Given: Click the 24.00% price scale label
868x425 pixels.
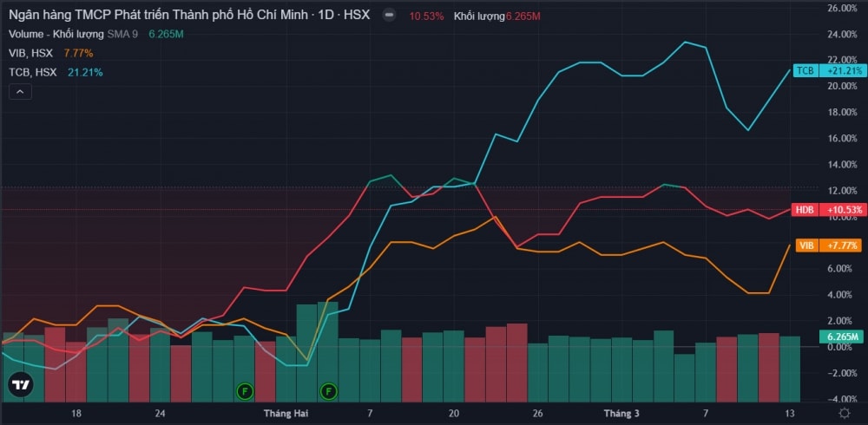Looking at the screenshot, I should point(842,35).
